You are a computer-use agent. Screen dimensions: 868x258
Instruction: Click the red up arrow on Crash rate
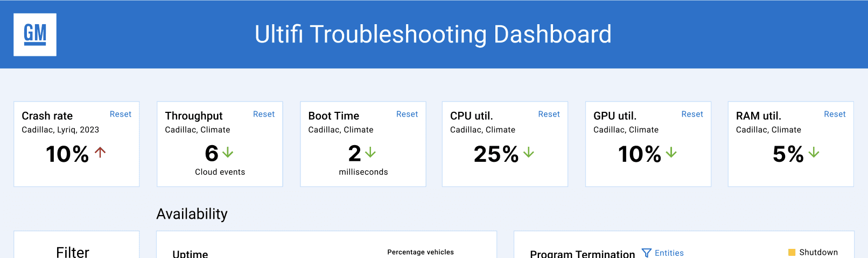pyautogui.click(x=100, y=153)
